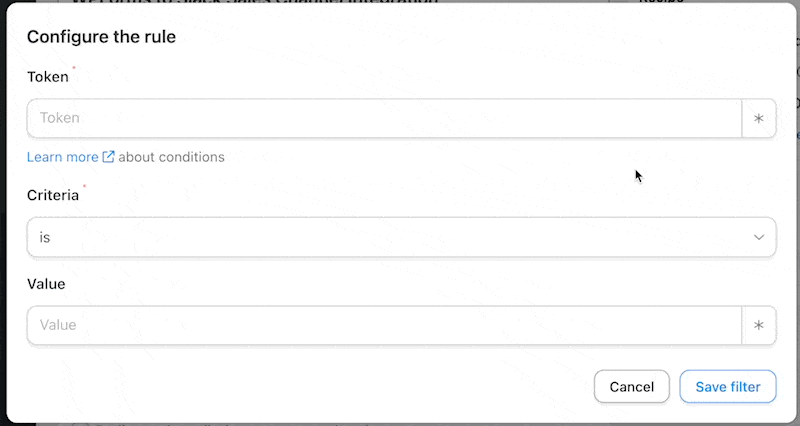Image resolution: width=800 pixels, height=426 pixels.
Task: Focus the Value input field
Action: click(x=384, y=325)
